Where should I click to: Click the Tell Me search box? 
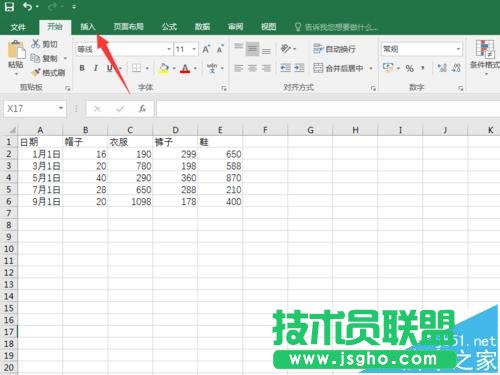click(337, 27)
